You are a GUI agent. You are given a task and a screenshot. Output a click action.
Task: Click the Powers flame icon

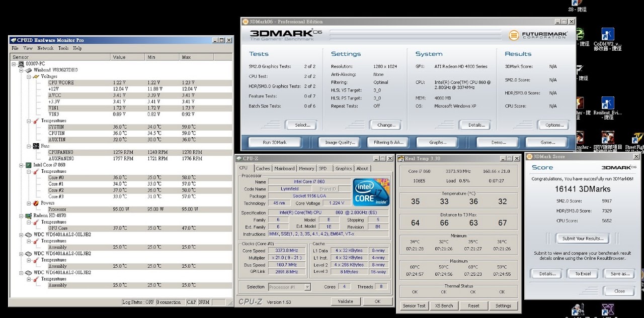(36, 203)
